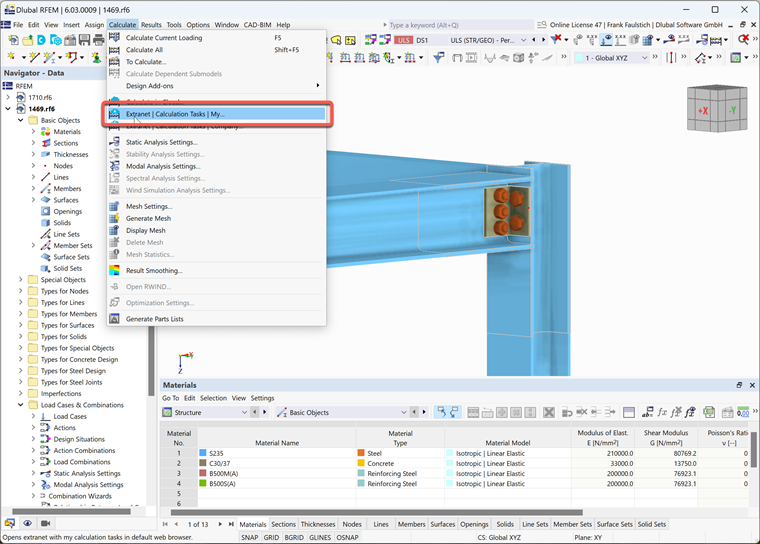Toggle the highlighted show-values eye toolbar button
Screen dimensions: 760x544
606,40
